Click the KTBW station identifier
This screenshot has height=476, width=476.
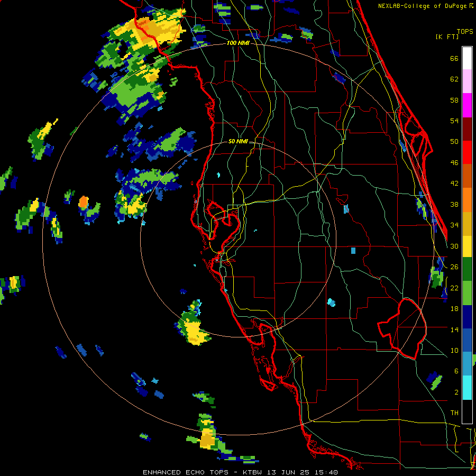click(x=251, y=472)
